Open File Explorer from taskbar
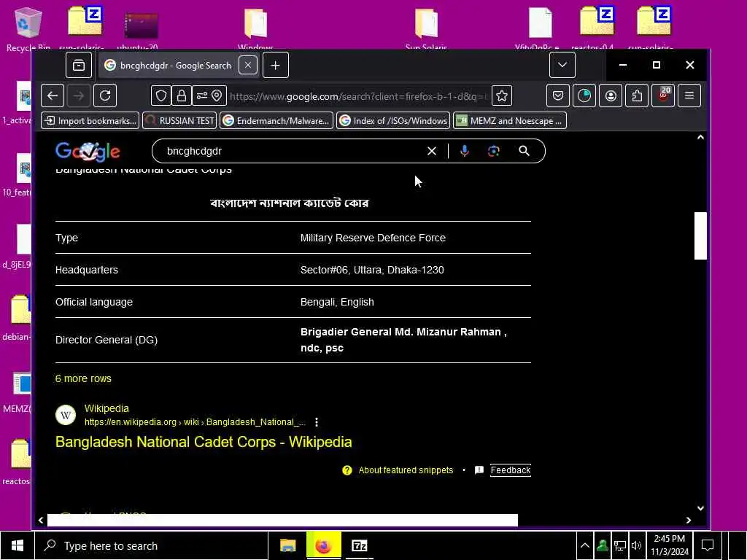 coord(287,545)
